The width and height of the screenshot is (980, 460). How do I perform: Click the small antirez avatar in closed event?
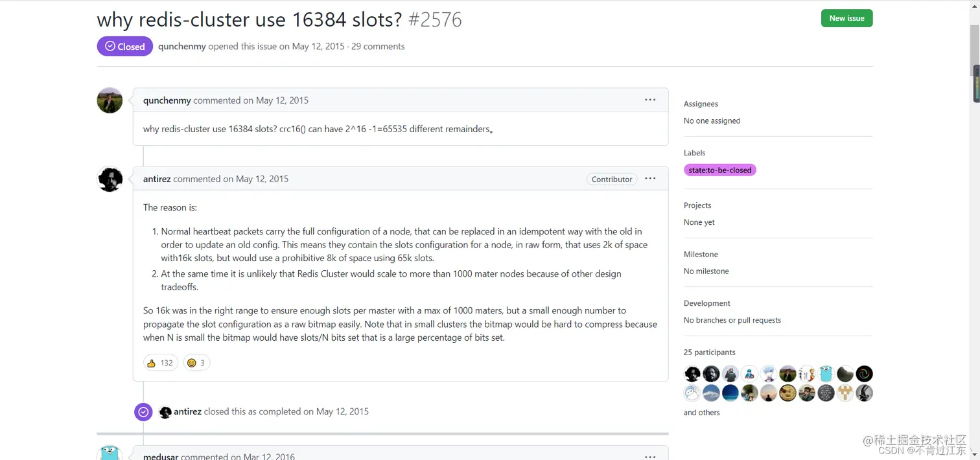point(165,412)
